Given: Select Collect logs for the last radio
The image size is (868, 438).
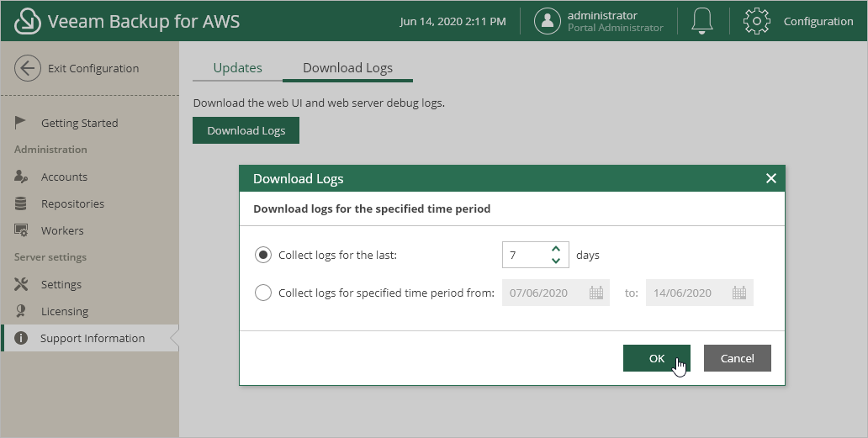Looking at the screenshot, I should (x=263, y=255).
